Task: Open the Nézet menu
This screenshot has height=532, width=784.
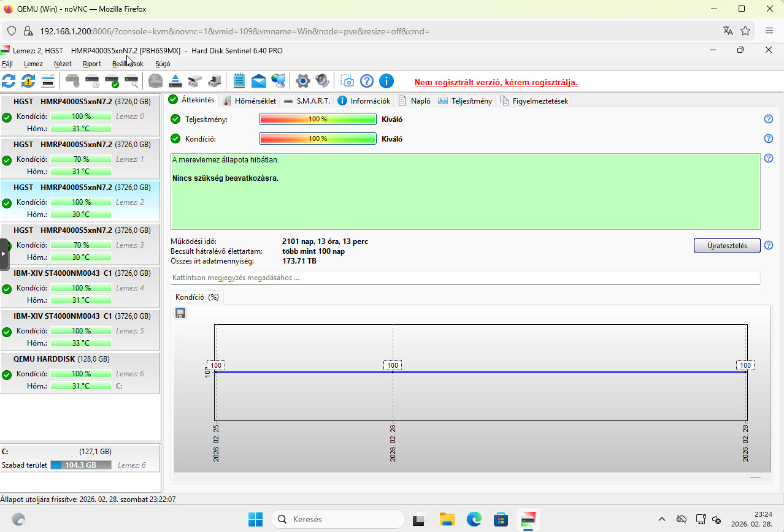Action: (63, 64)
